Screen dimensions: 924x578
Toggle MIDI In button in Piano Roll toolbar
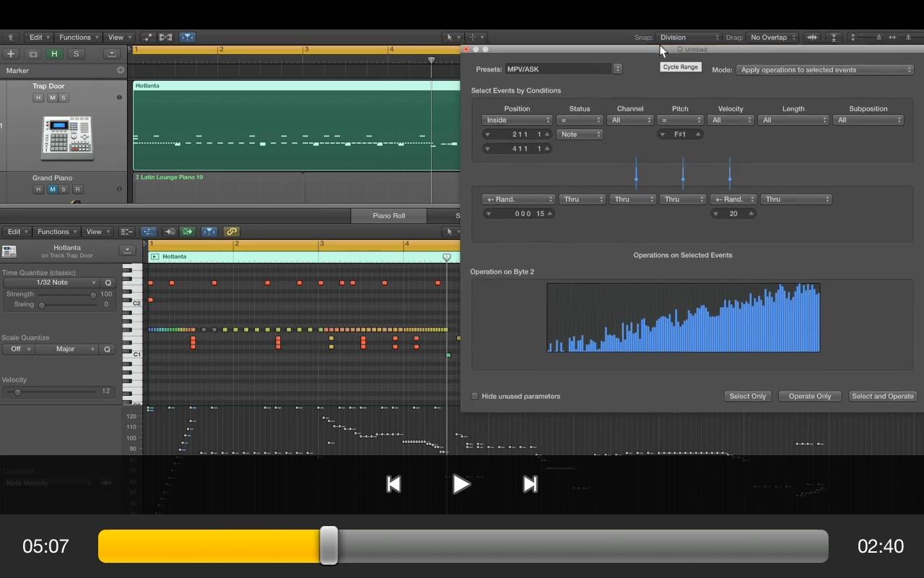coord(170,232)
